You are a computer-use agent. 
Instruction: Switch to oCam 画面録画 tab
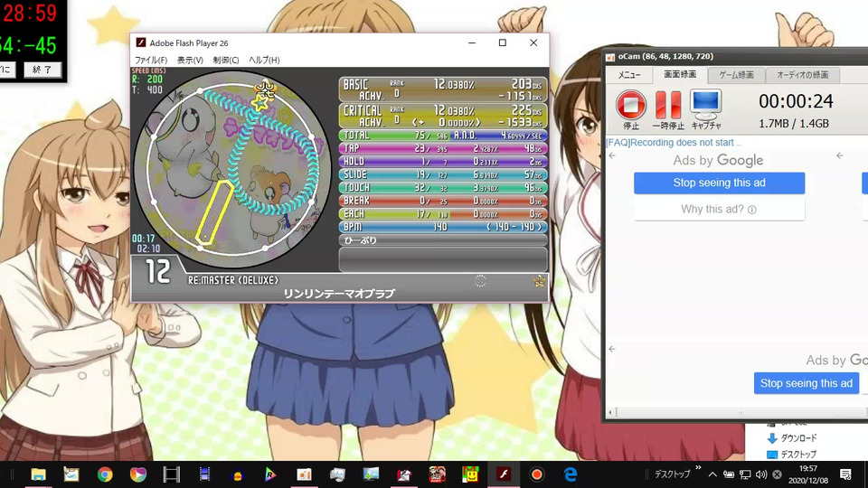pyautogui.click(x=680, y=74)
